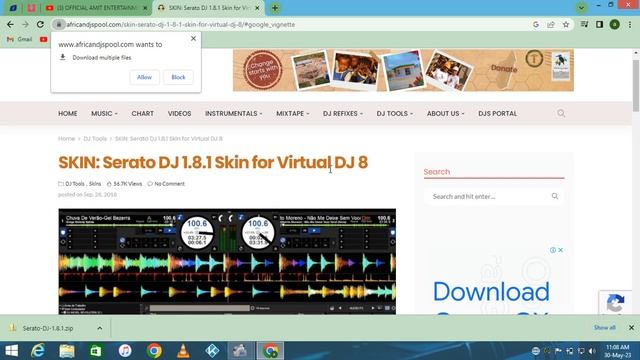Click the SKIN: Serato DJ 1.8.1 article title
Screen dimensions: 640x360
213,162
